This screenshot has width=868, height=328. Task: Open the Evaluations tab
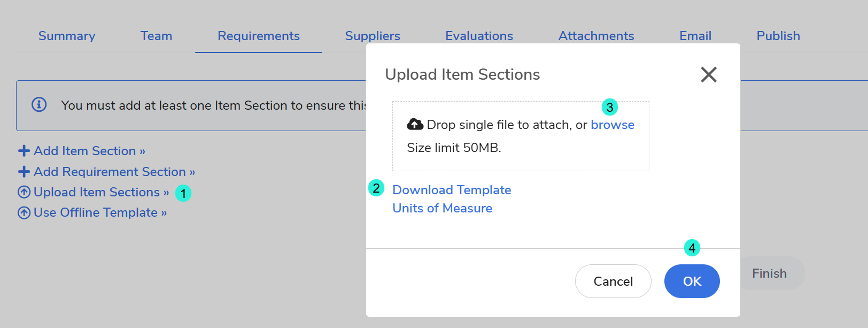click(479, 36)
